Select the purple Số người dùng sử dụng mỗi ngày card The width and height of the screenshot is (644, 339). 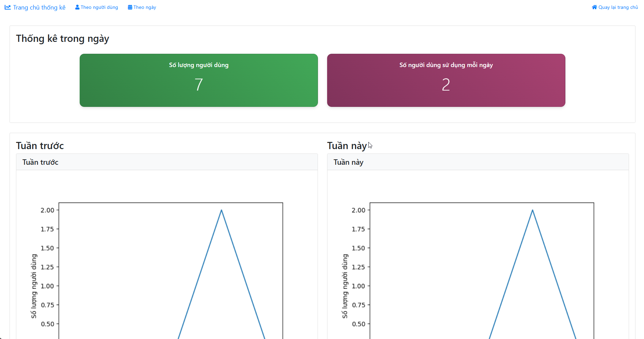click(x=446, y=80)
